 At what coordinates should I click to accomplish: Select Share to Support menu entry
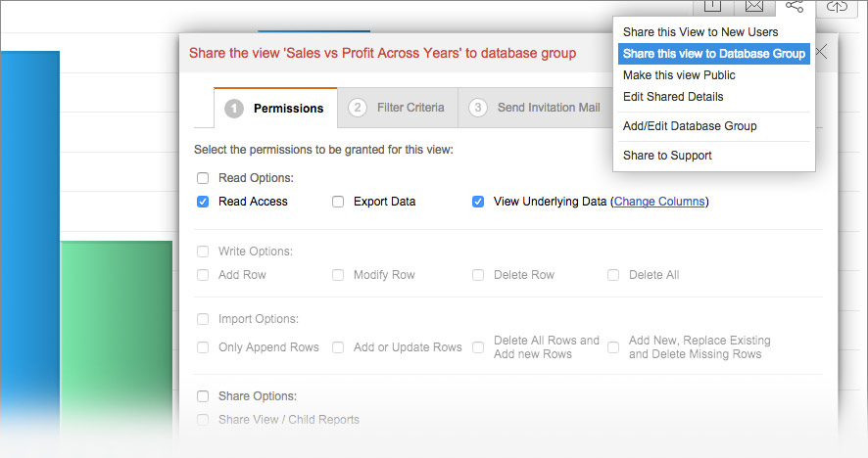tap(667, 156)
